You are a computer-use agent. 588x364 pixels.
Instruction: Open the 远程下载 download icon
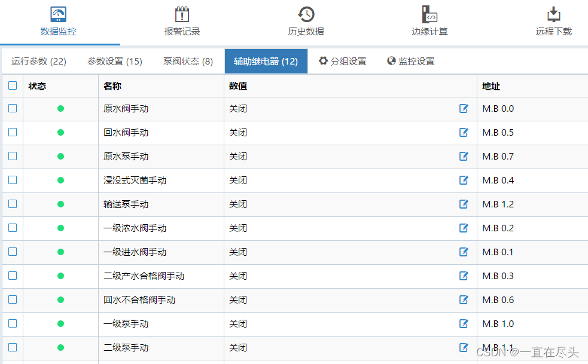[553, 14]
